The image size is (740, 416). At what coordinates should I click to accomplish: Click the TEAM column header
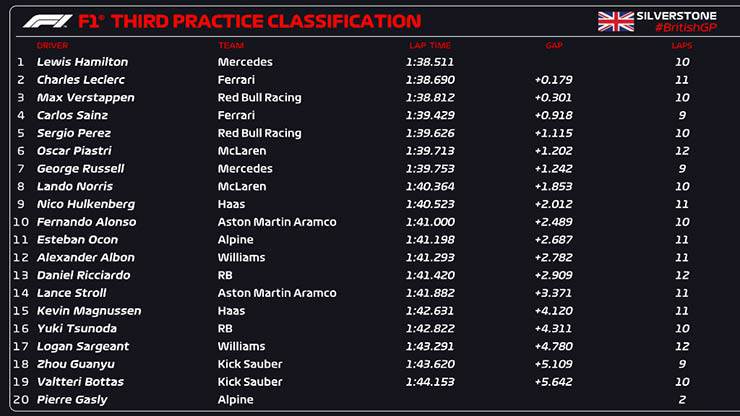point(230,46)
